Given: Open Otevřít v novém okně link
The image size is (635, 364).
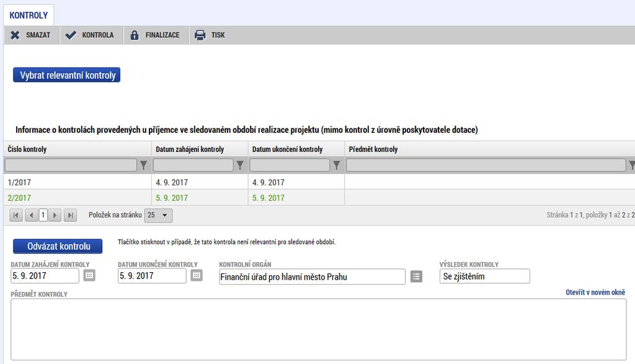Looking at the screenshot, I should tap(595, 292).
